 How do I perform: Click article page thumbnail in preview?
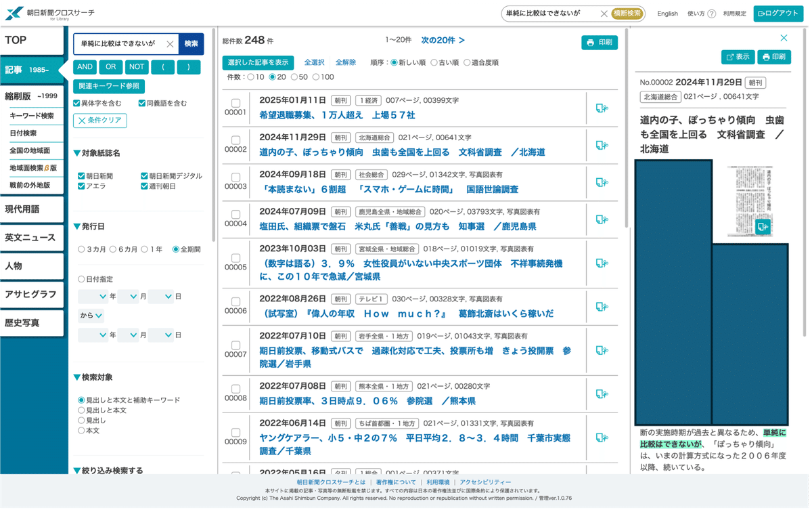[750, 200]
